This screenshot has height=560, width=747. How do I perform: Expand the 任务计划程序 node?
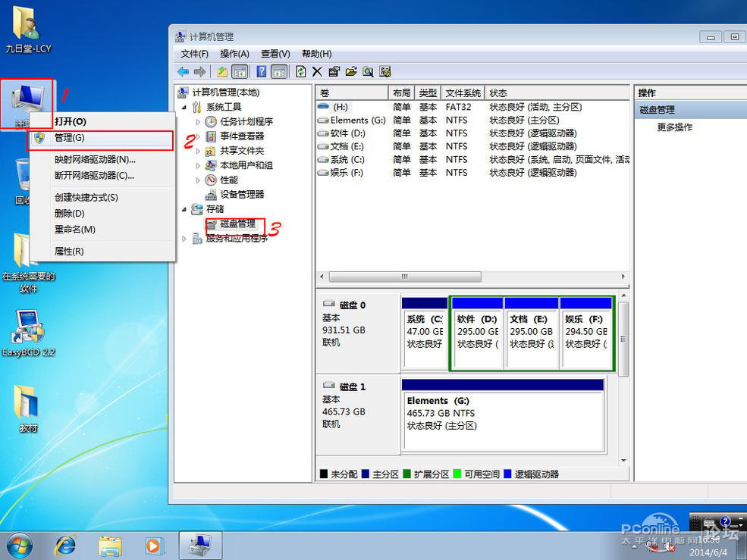tap(198, 122)
